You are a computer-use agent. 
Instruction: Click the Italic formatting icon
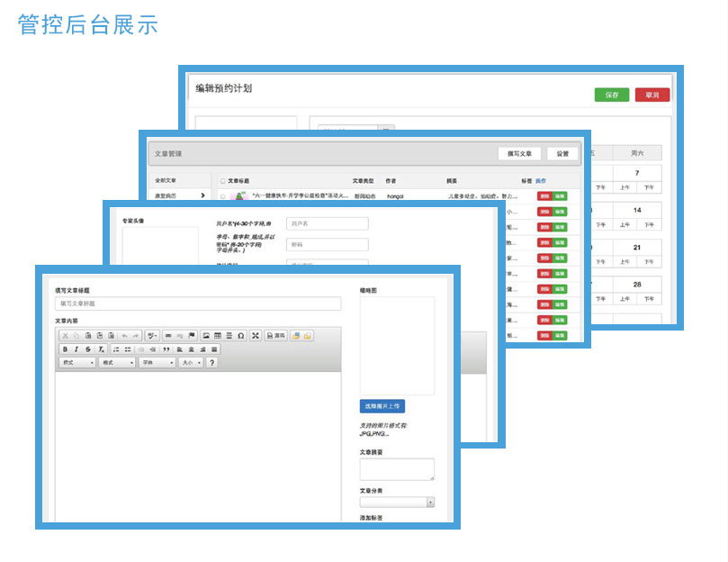point(76,349)
